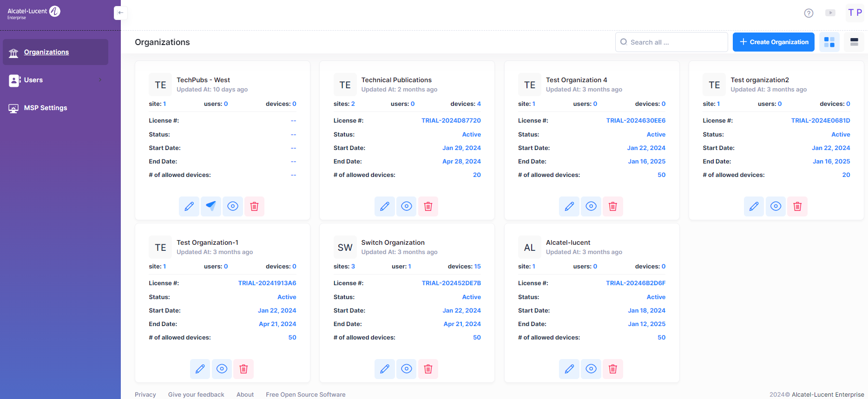Image resolution: width=868 pixels, height=399 pixels.
Task: Edit the Alcatel-lucent organization
Action: click(x=569, y=369)
